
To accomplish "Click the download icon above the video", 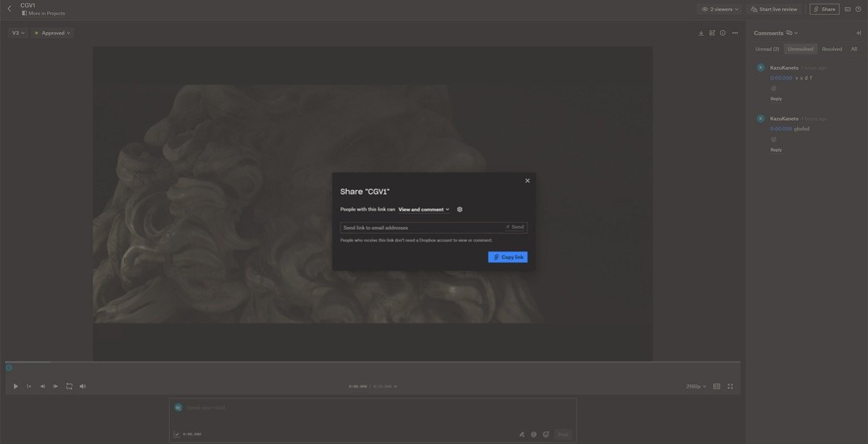I will pos(701,33).
